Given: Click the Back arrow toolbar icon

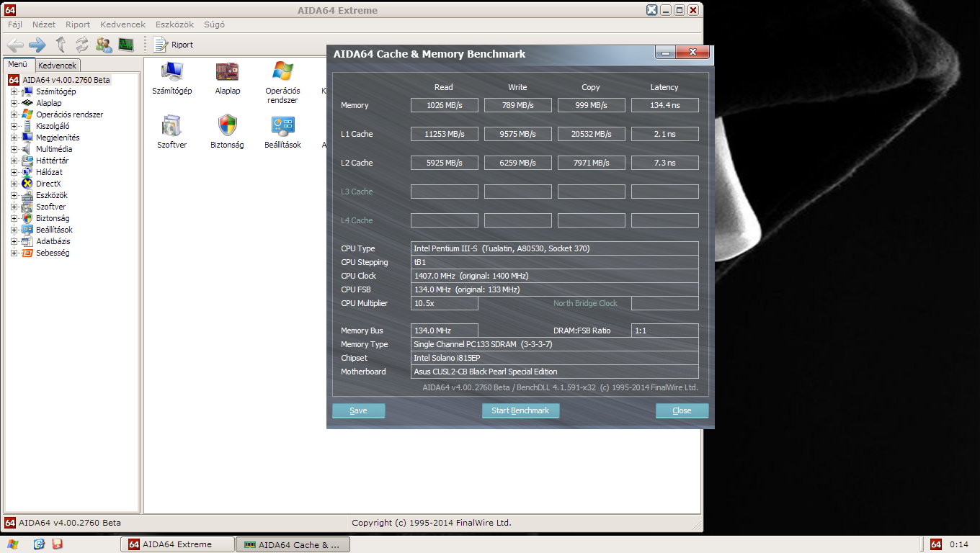Looking at the screenshot, I should [x=15, y=45].
